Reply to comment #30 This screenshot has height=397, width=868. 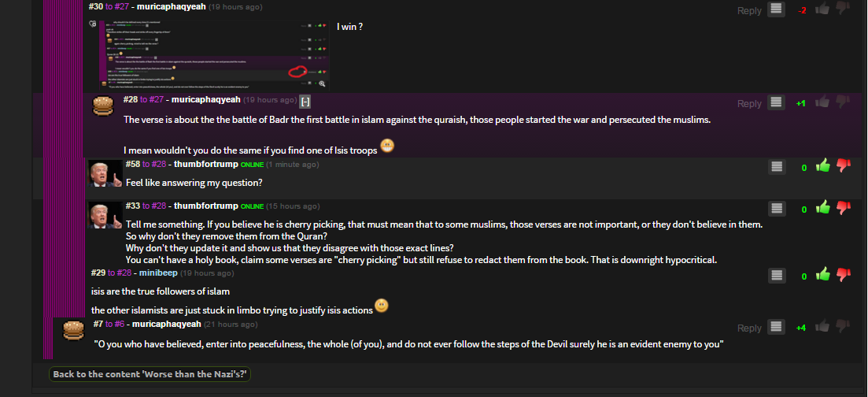point(749,10)
